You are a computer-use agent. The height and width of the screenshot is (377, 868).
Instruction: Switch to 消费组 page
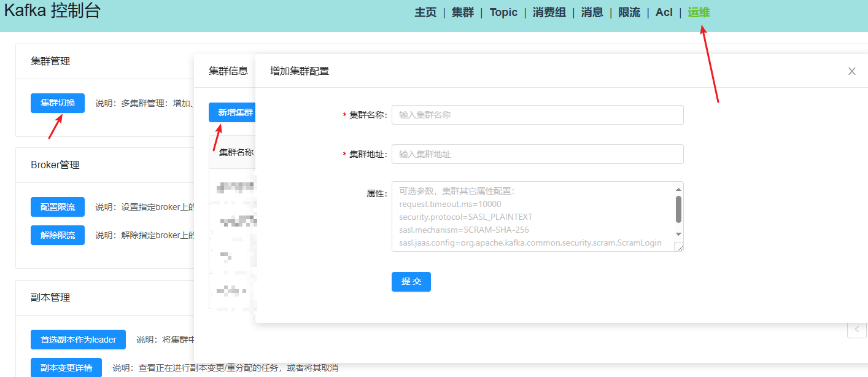(549, 12)
